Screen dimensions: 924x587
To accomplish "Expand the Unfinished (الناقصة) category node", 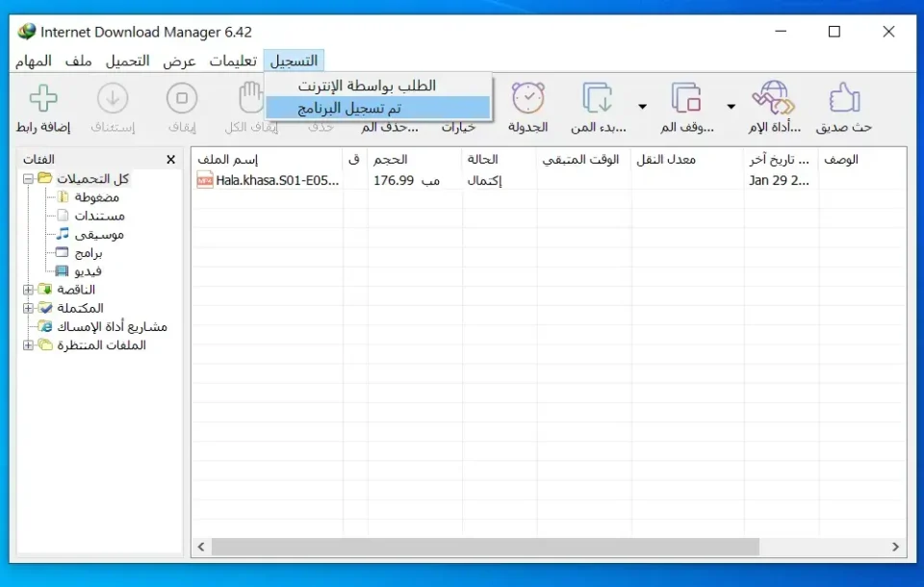I will [x=29, y=290].
